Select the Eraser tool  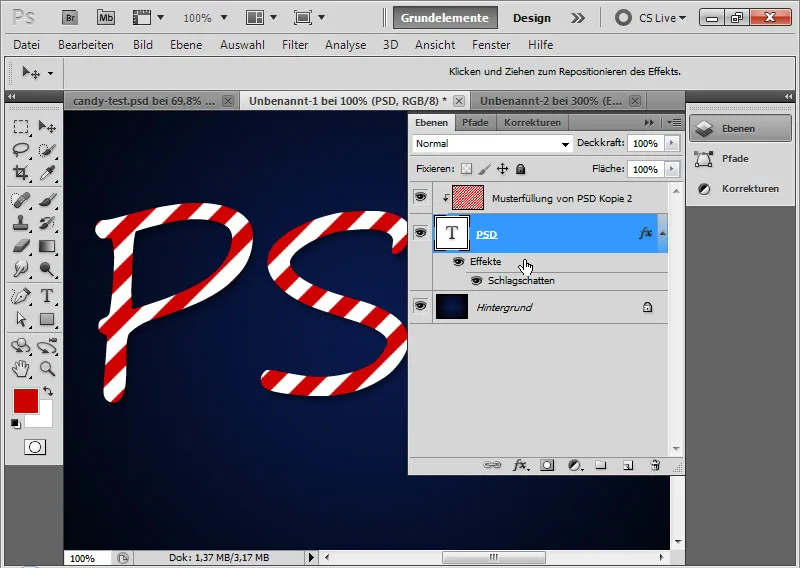pyautogui.click(x=21, y=246)
